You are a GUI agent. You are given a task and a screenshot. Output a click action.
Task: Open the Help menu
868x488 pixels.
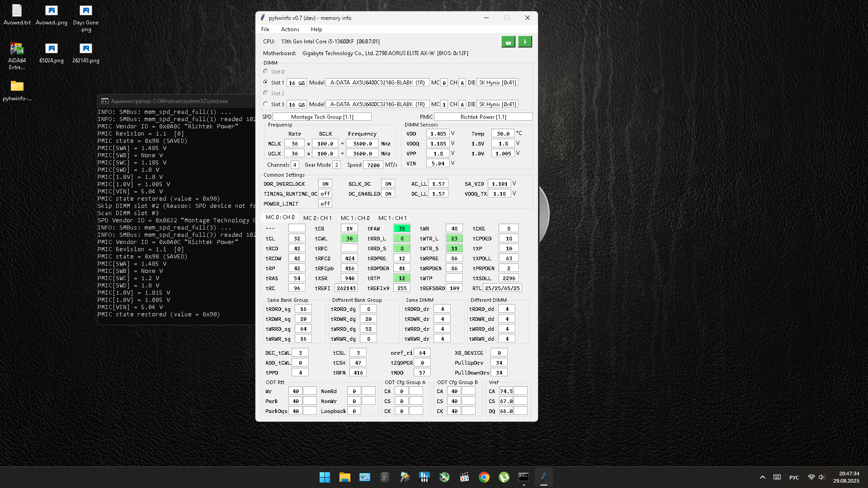click(316, 29)
